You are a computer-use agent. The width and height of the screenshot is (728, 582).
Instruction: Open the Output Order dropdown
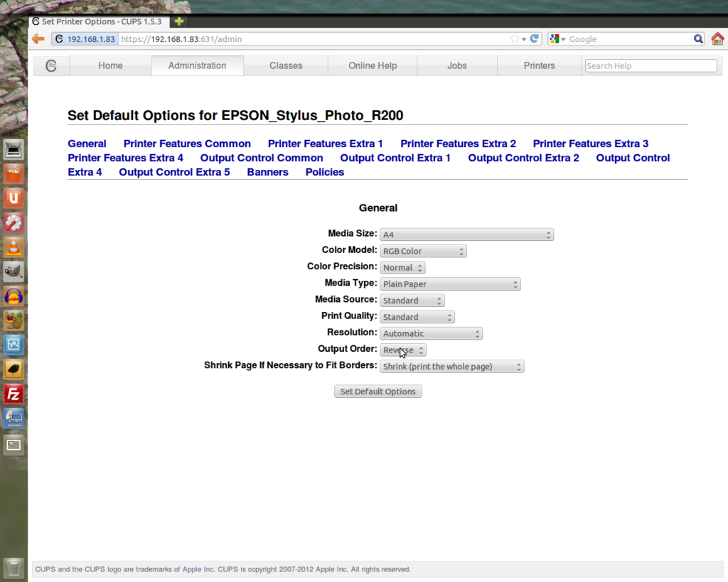[403, 350]
